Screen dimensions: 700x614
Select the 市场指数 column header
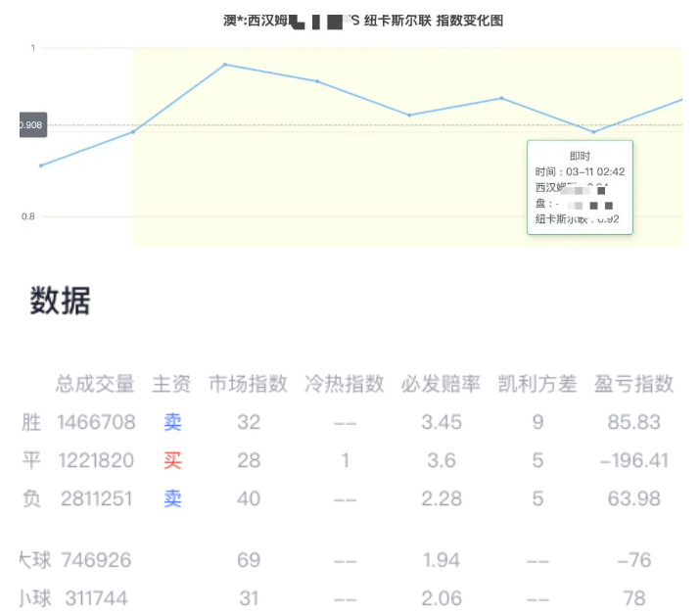248,384
